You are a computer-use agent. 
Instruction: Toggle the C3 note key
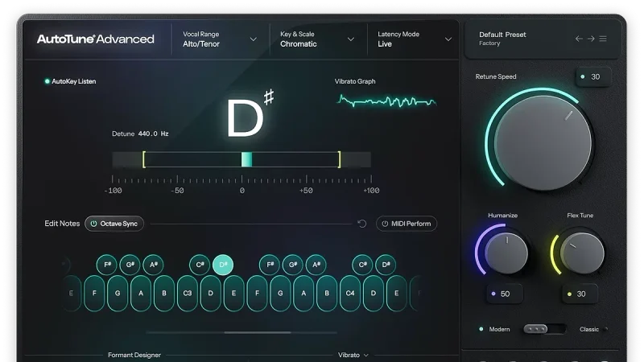click(188, 293)
